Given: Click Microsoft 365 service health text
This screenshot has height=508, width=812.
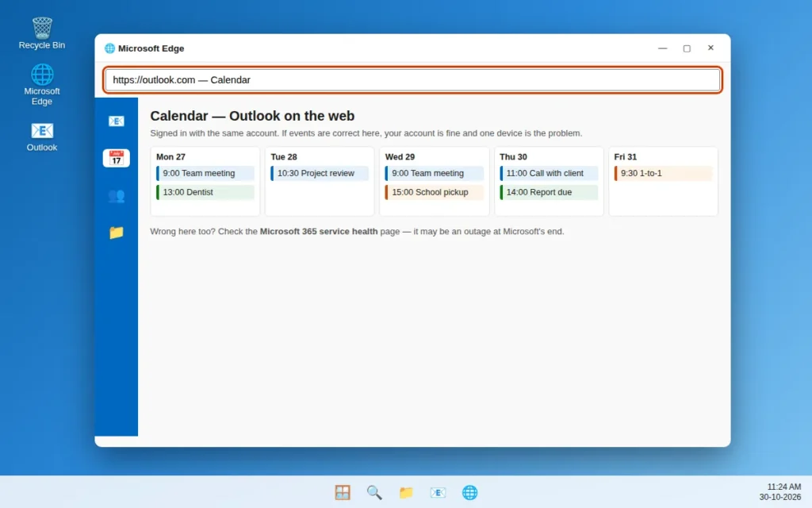Looking at the screenshot, I should (319, 231).
